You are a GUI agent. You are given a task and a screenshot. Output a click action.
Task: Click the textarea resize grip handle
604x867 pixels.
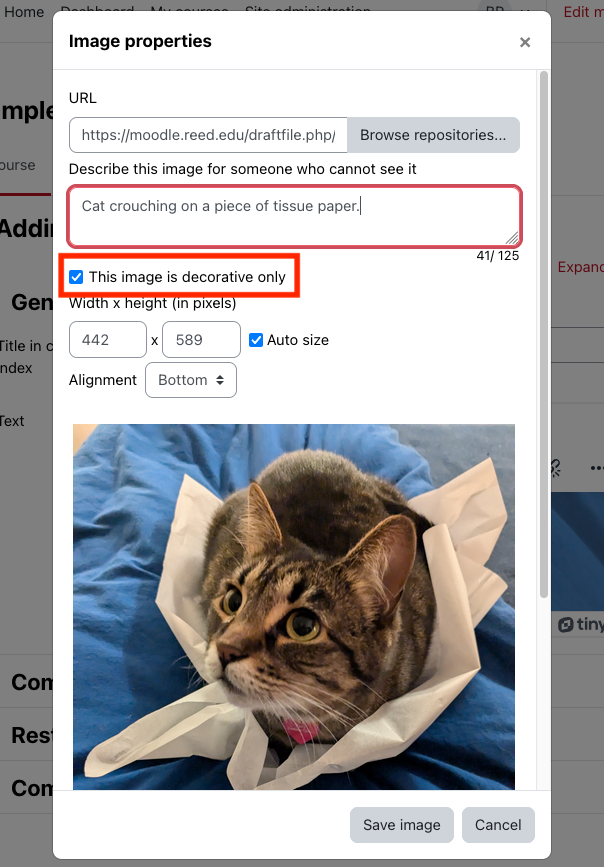[513, 238]
